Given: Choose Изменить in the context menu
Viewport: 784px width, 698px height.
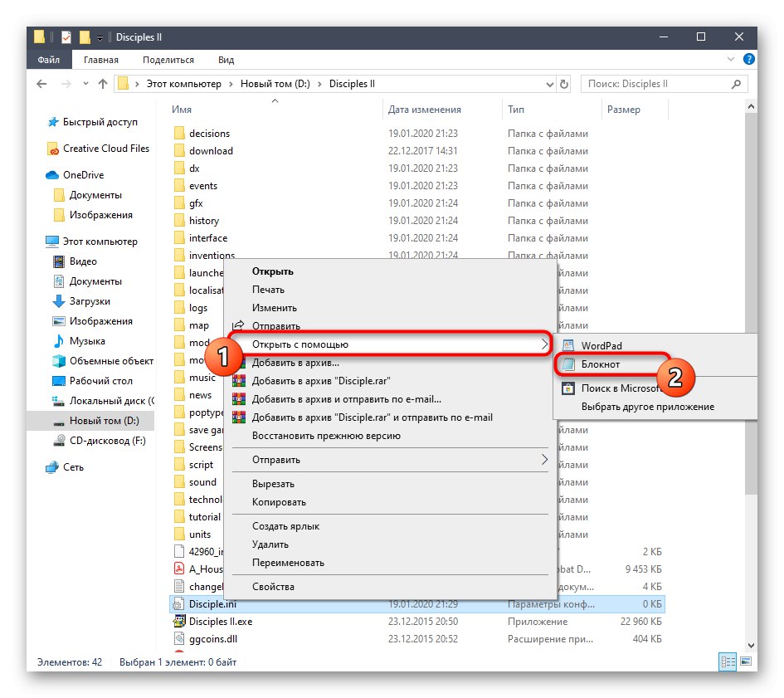Looking at the screenshot, I should tap(274, 308).
